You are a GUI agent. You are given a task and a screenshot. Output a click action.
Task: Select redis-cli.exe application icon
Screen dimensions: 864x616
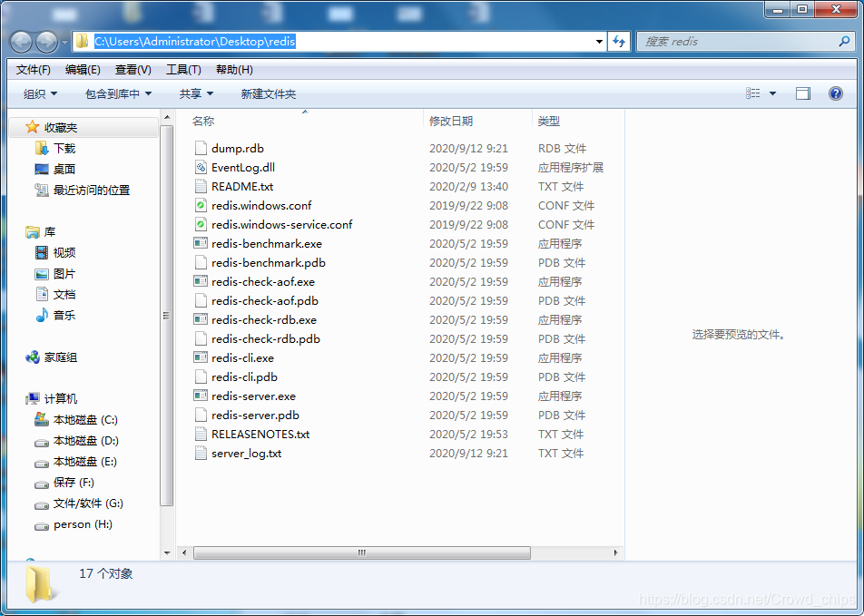pyautogui.click(x=201, y=357)
